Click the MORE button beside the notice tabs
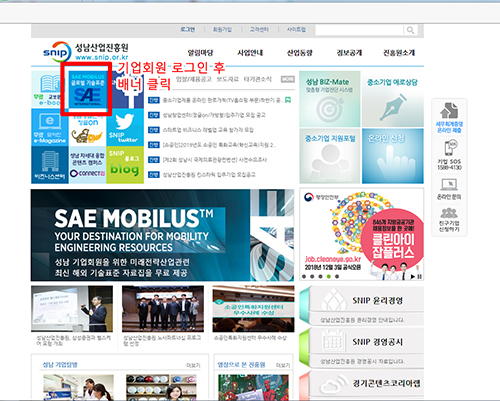Viewport: 500px width, 401px height. pos(288,79)
